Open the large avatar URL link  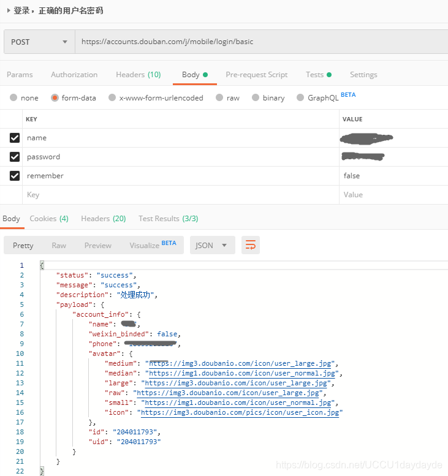[x=236, y=383]
